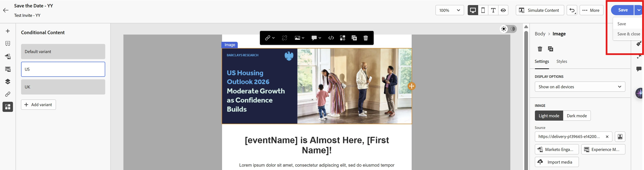Click the undo icon in top bar
This screenshot has width=644, height=170.
(572, 10)
